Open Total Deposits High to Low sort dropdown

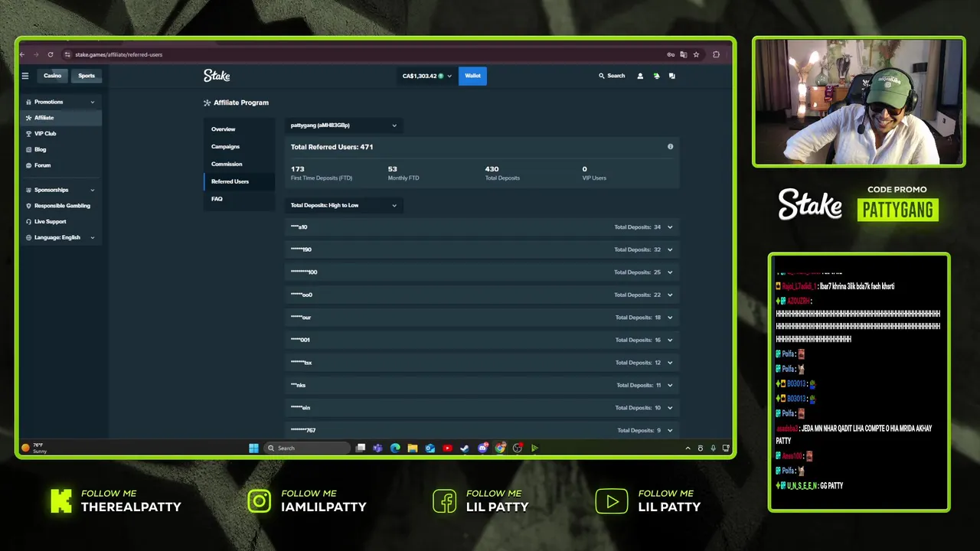point(343,205)
